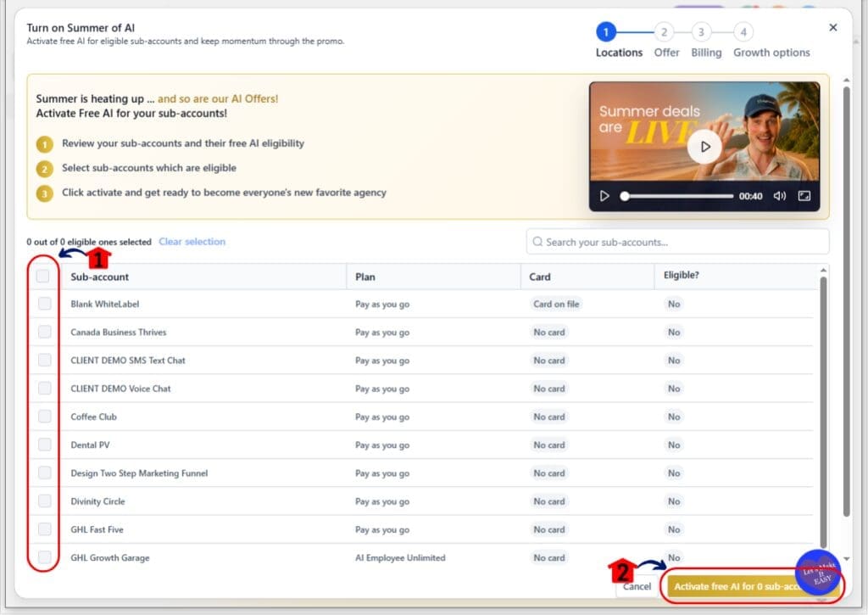Check the GHL Growth Garage checkbox
Image resolution: width=868 pixels, height=615 pixels.
coord(44,557)
